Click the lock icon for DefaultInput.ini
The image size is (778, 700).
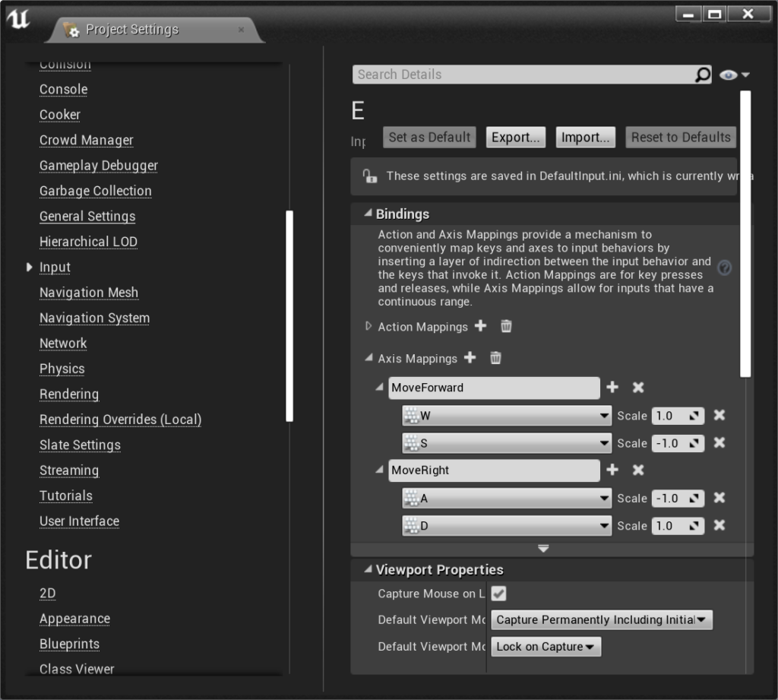(370, 176)
